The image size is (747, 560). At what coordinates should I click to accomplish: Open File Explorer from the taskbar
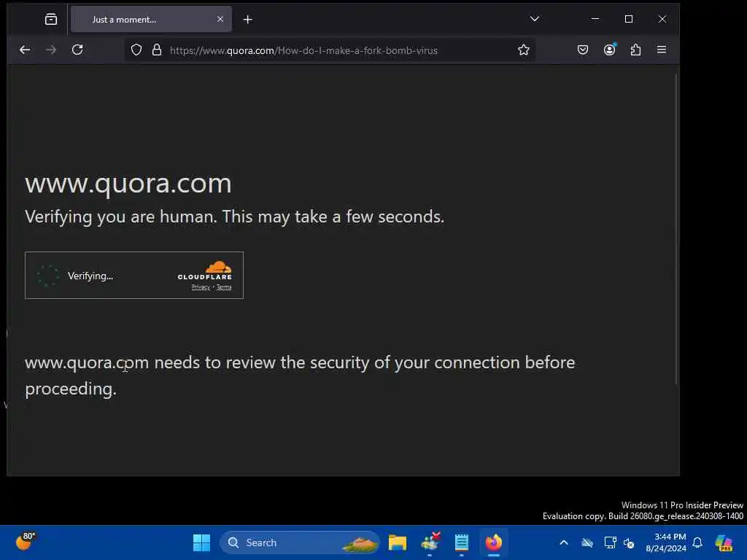(x=398, y=542)
